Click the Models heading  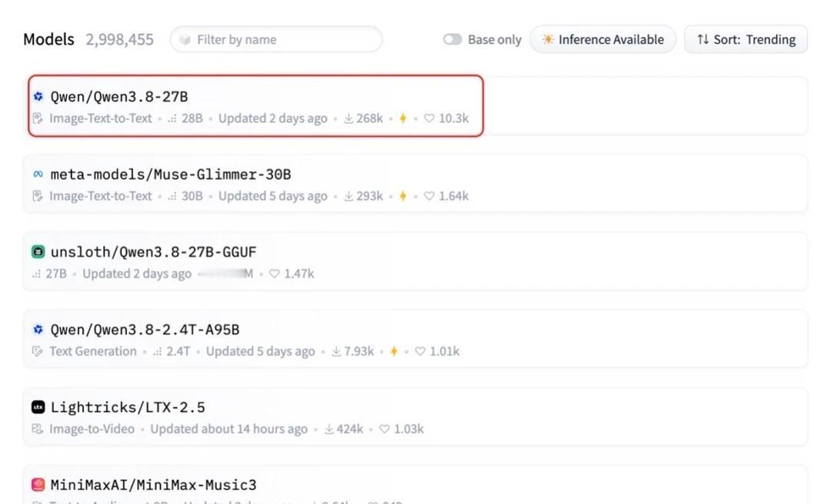tap(48, 39)
